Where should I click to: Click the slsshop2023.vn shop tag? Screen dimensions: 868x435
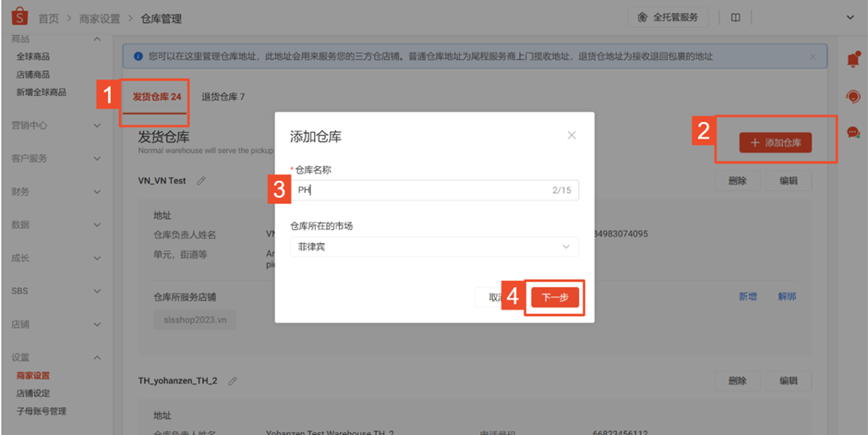pyautogui.click(x=195, y=320)
